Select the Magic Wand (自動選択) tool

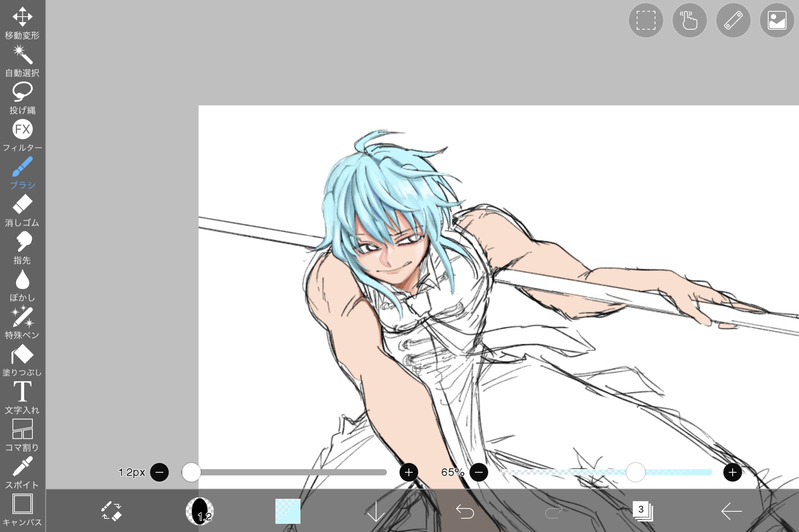point(22,61)
